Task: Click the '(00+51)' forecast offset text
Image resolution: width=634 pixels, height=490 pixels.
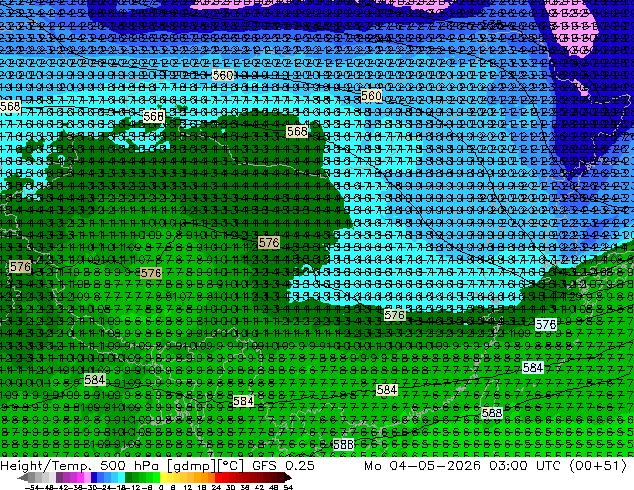Action: (598, 465)
